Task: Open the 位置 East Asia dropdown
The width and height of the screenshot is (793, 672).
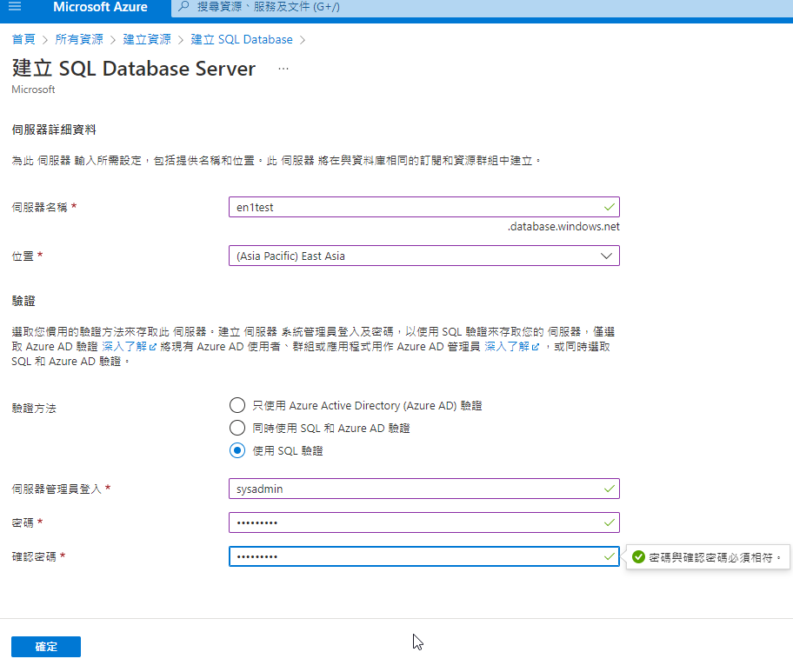Action: coord(423,256)
